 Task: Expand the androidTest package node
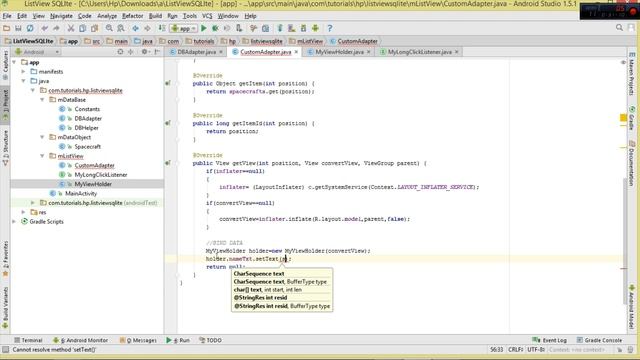33,203
